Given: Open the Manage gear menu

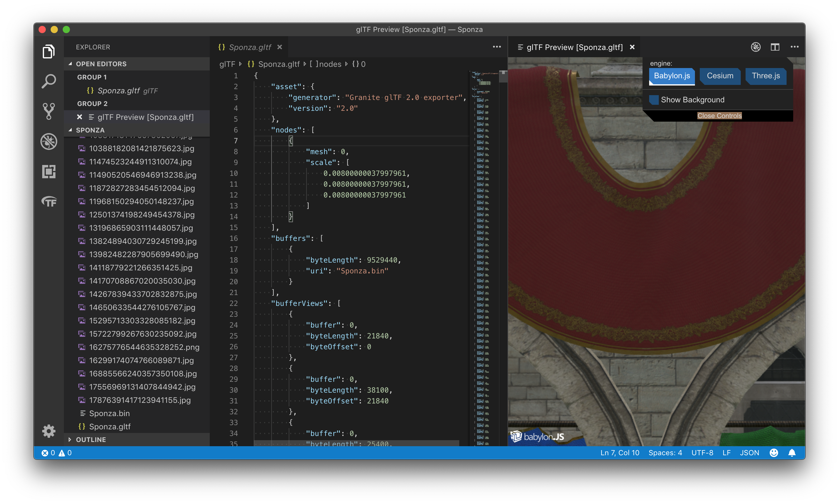Looking at the screenshot, I should coord(49,431).
